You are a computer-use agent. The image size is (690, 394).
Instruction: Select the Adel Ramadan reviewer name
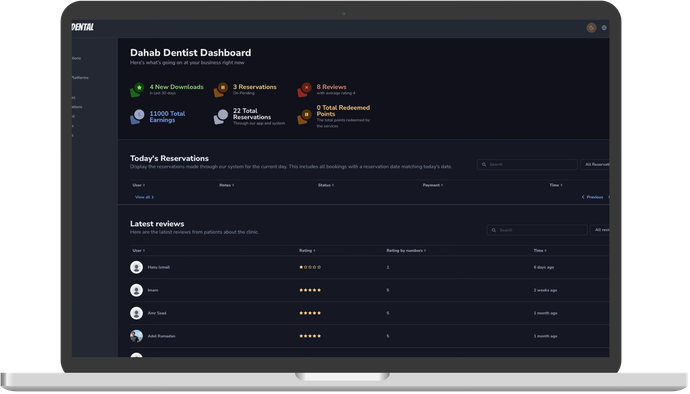pos(161,336)
